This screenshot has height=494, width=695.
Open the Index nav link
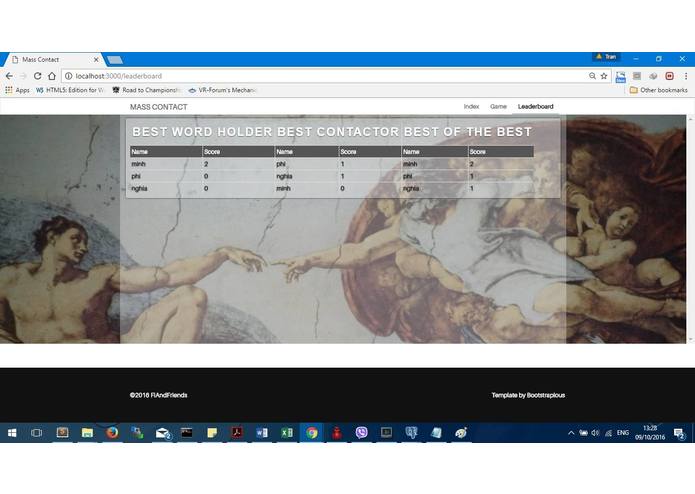point(471,107)
